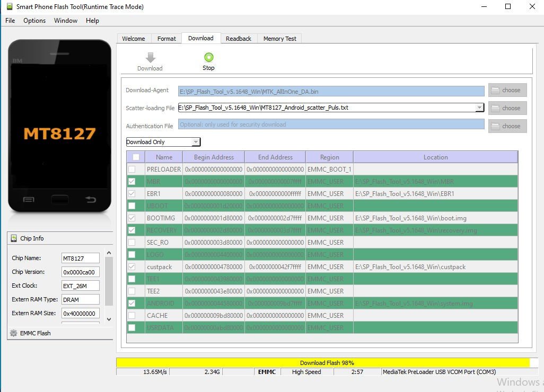Click the Download arrow icon
The width and height of the screenshot is (544, 392).
(150, 57)
